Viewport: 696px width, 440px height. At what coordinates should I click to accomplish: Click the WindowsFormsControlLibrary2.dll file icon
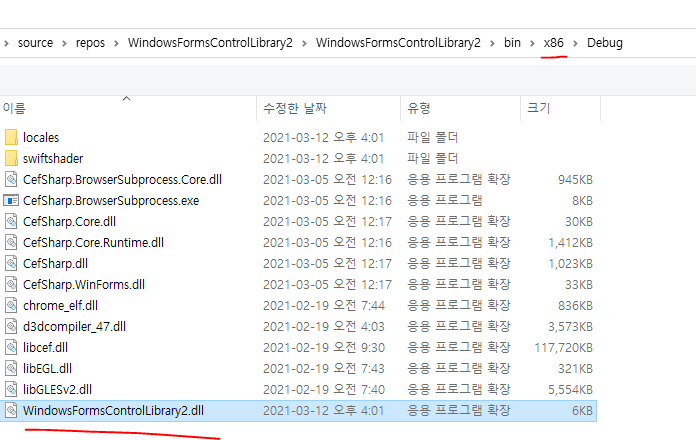click(11, 410)
